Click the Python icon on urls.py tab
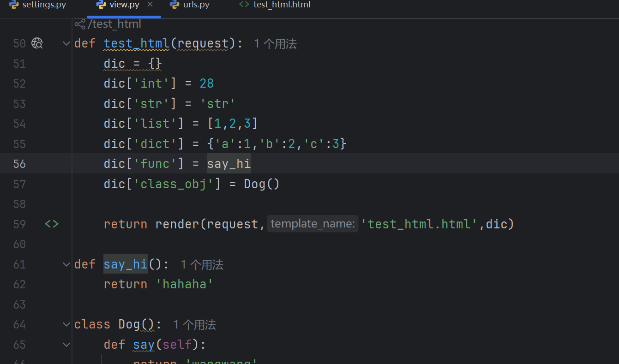Image resolution: width=619 pixels, height=364 pixels. click(174, 5)
